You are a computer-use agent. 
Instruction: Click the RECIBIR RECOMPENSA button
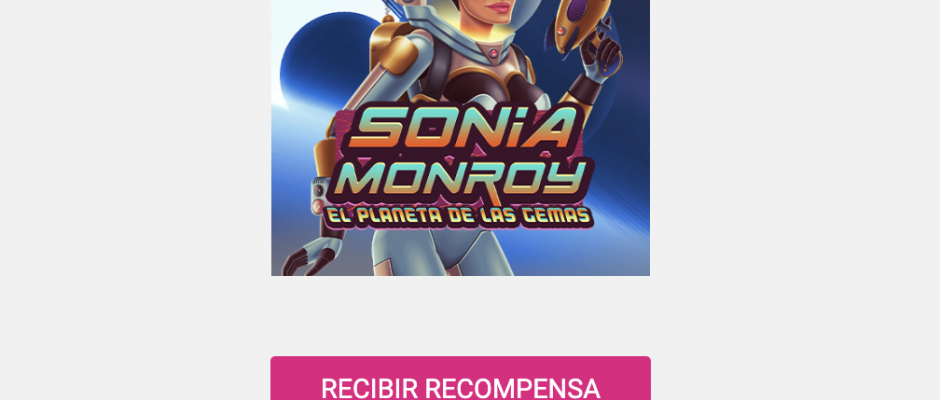[460, 378]
